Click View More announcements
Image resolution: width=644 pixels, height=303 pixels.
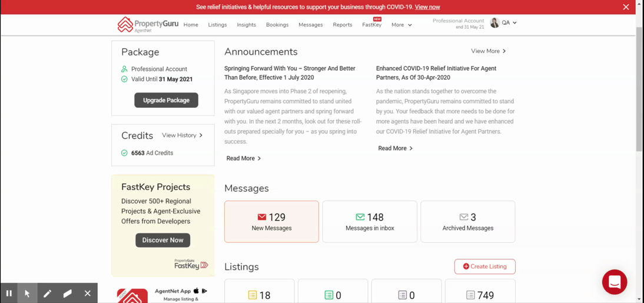489,51
